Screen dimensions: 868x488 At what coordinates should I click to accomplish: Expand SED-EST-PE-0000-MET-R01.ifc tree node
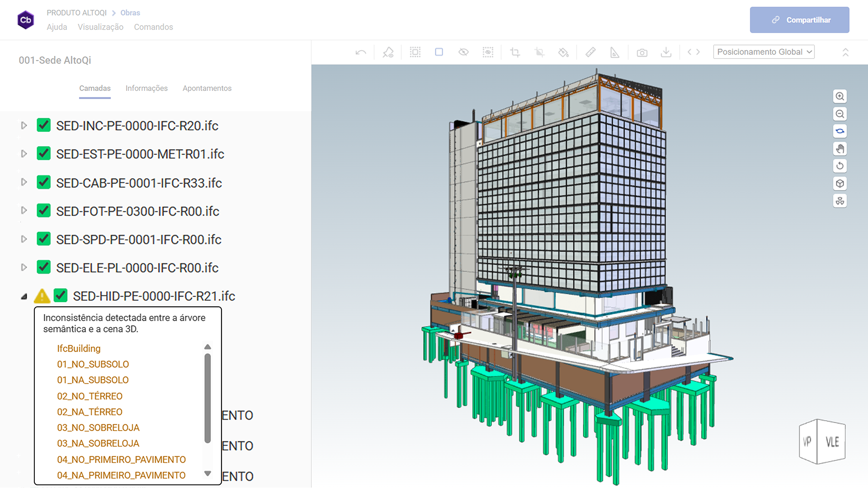click(24, 154)
